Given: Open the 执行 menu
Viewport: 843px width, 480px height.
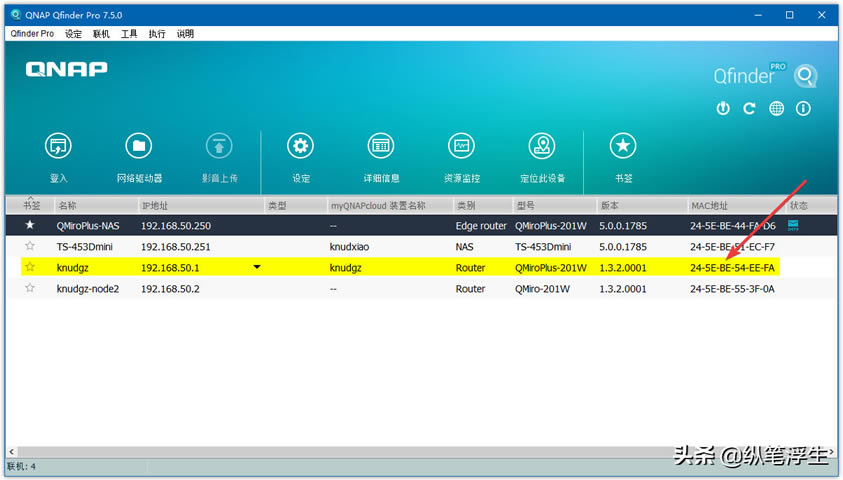Looking at the screenshot, I should (157, 34).
